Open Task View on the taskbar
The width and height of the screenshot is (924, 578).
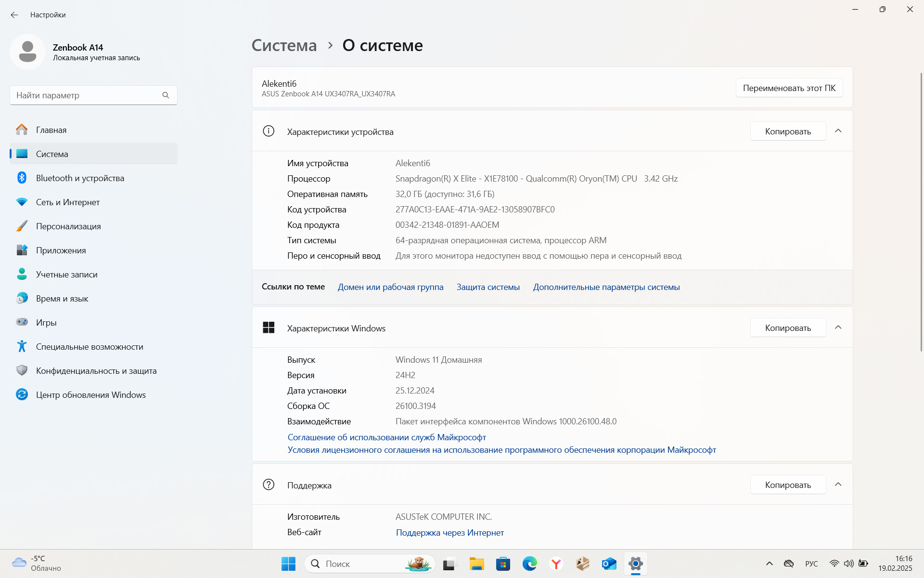point(449,564)
